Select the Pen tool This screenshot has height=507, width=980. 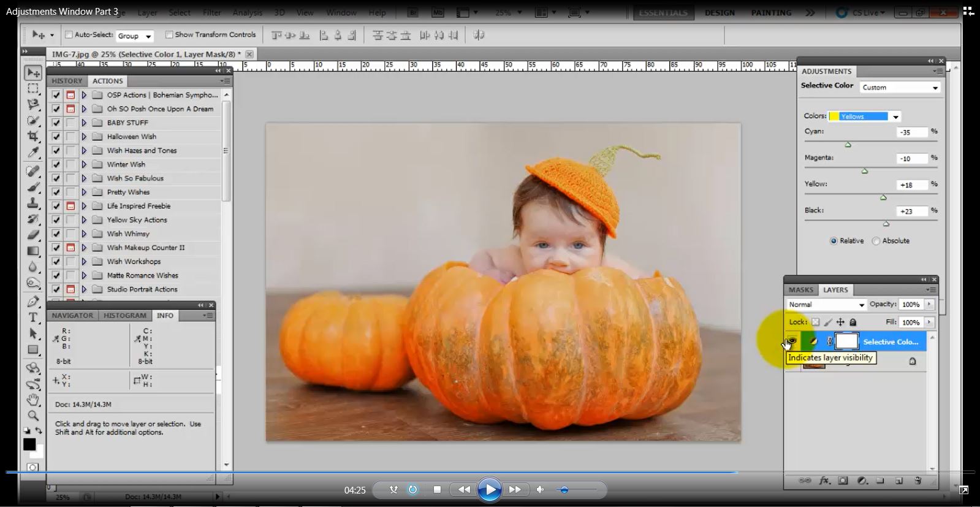pyautogui.click(x=33, y=302)
